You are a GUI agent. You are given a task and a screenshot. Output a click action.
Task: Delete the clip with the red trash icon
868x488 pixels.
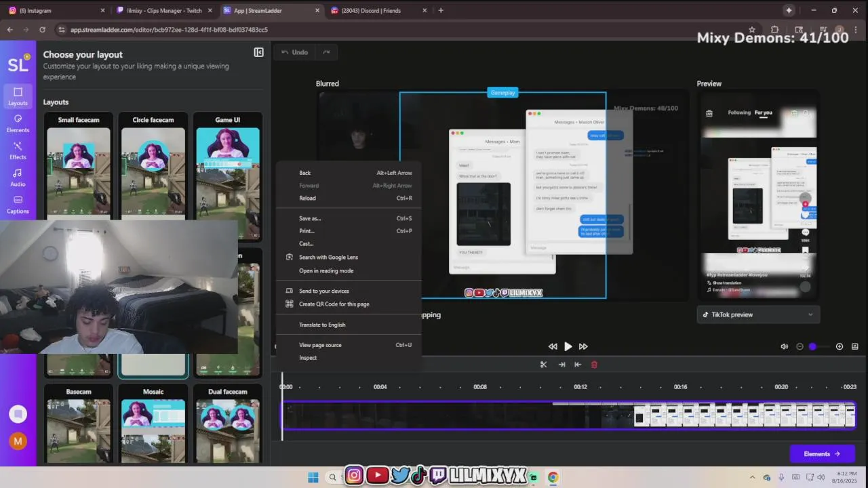click(594, 365)
